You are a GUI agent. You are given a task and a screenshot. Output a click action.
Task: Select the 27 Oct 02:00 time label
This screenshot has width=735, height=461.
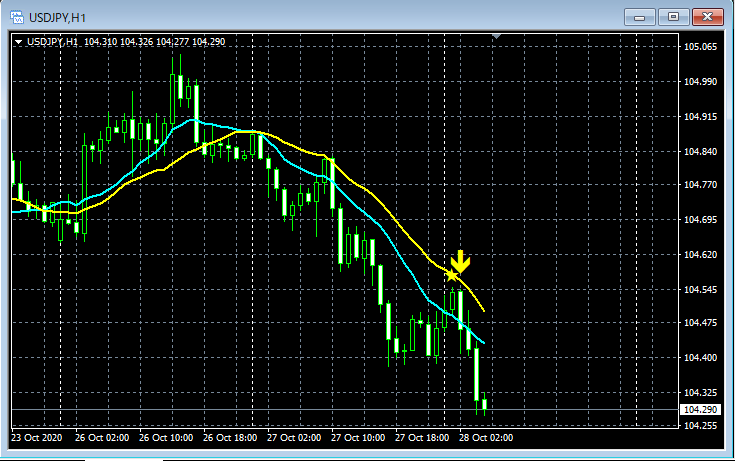[294, 438]
